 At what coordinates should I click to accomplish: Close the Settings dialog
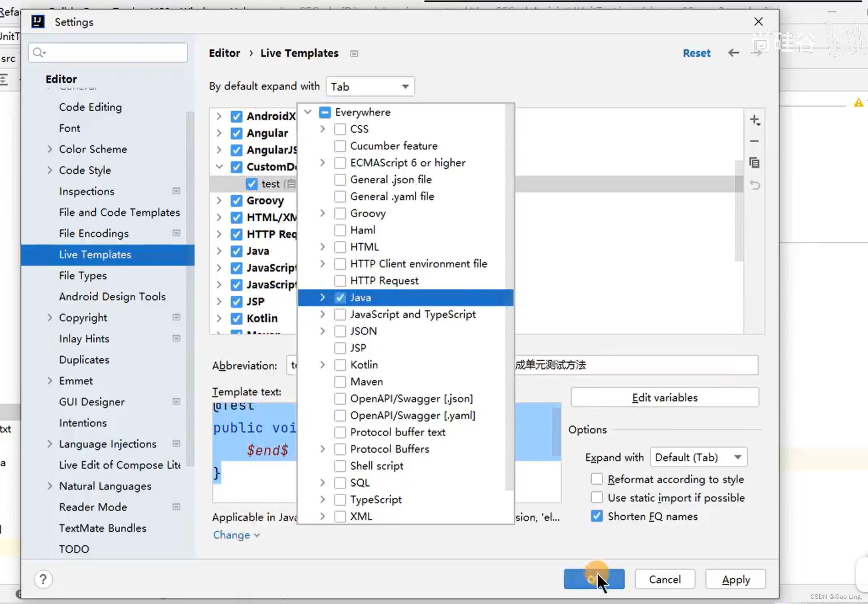(x=758, y=22)
